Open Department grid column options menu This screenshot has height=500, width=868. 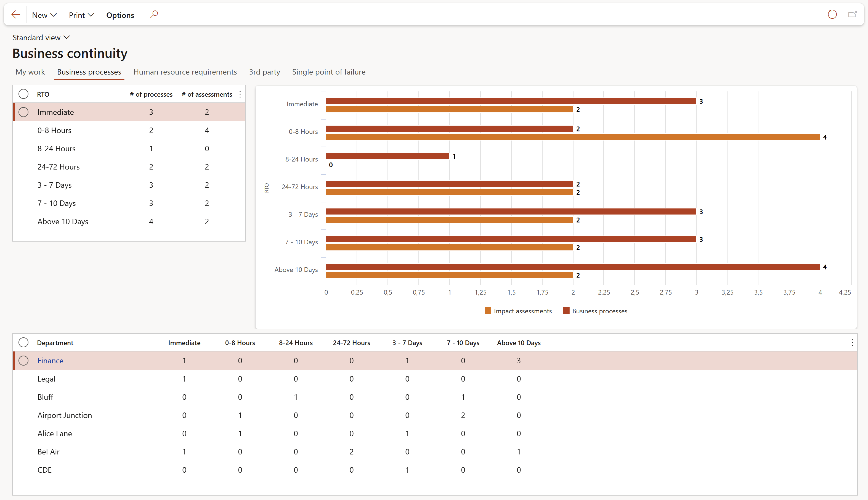[x=852, y=342]
